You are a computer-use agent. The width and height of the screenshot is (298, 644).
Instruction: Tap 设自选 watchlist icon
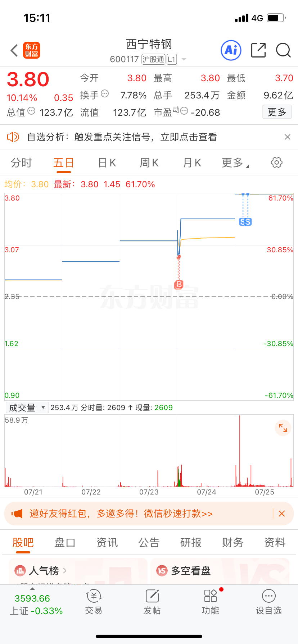[268, 602]
